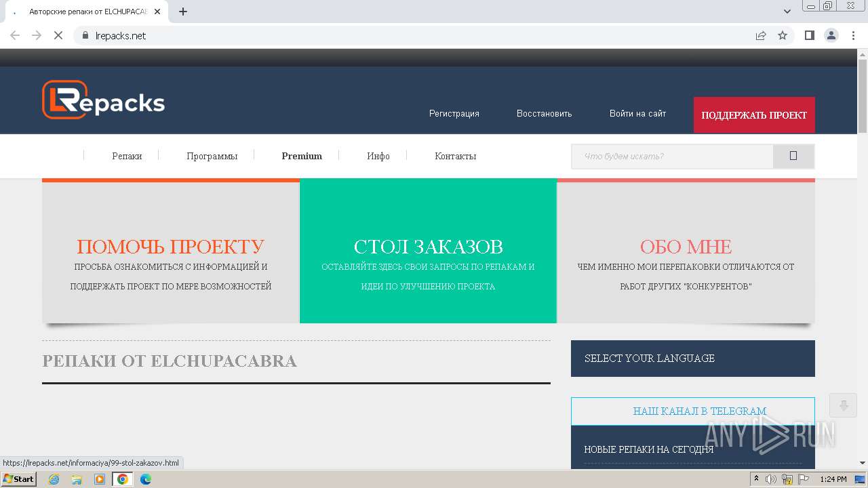Screen dimensions: 868x488
Task: Launch Internet Explorer from taskbar
Action: [x=54, y=479]
